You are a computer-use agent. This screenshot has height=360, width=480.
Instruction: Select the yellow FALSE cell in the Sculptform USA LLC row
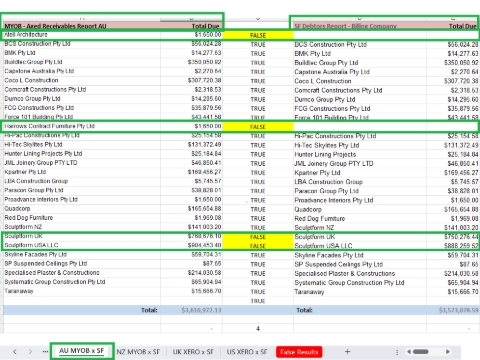click(x=258, y=246)
